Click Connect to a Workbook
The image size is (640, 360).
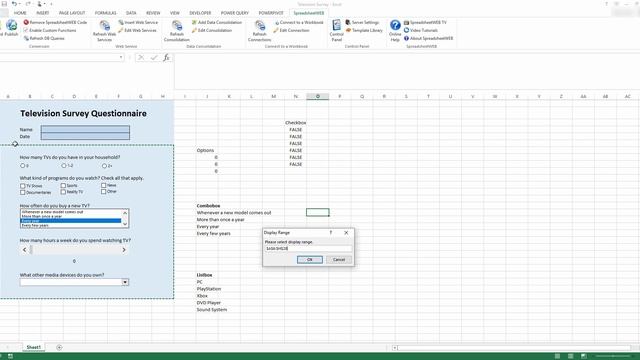click(299, 22)
